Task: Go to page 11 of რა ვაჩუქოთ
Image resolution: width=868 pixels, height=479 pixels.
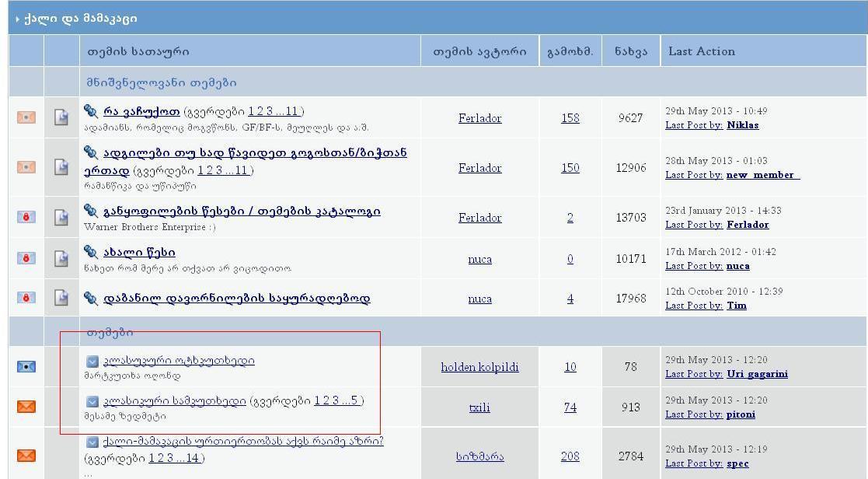Action: coord(291,111)
